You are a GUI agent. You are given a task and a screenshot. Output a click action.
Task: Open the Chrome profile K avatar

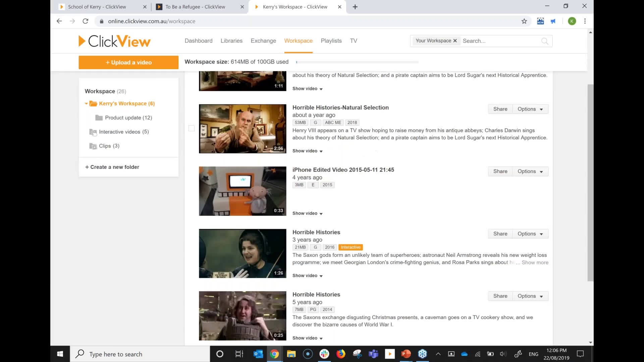572,21
